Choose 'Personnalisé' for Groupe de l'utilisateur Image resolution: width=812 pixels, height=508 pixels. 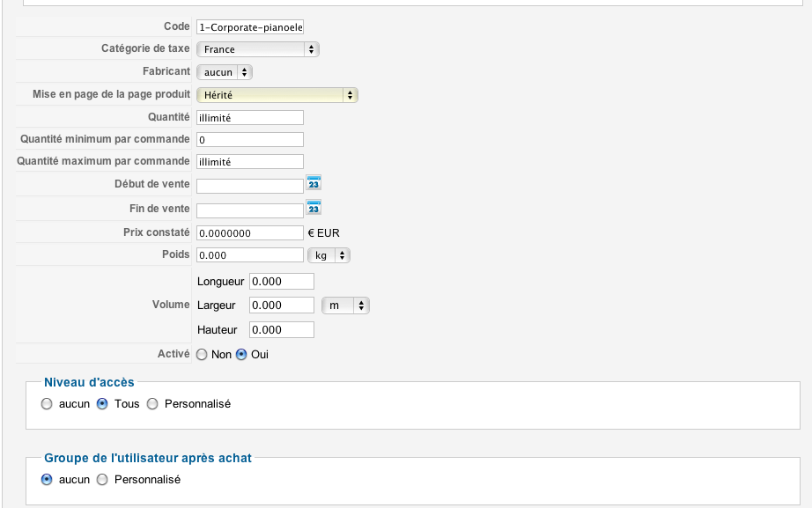[102, 480]
